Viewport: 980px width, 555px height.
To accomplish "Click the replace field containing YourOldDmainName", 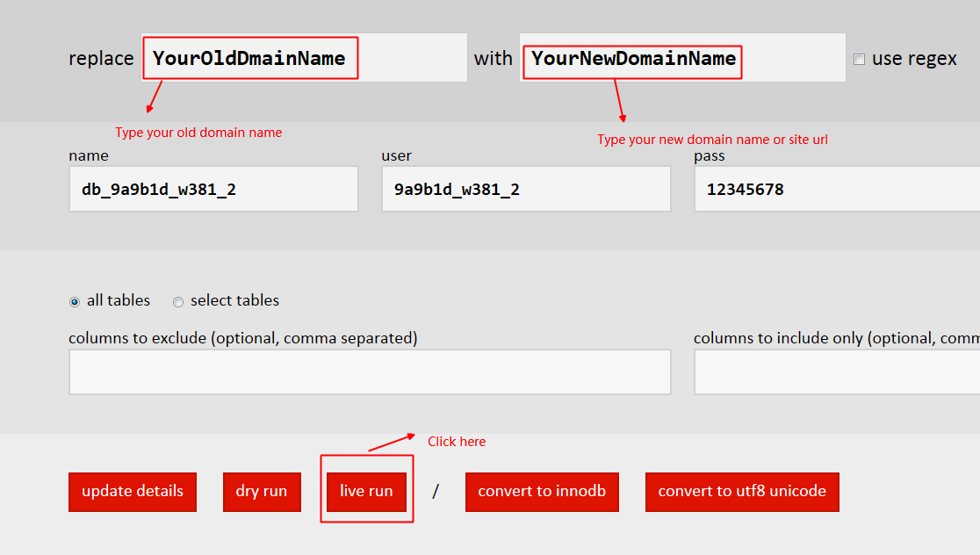I will (x=304, y=59).
